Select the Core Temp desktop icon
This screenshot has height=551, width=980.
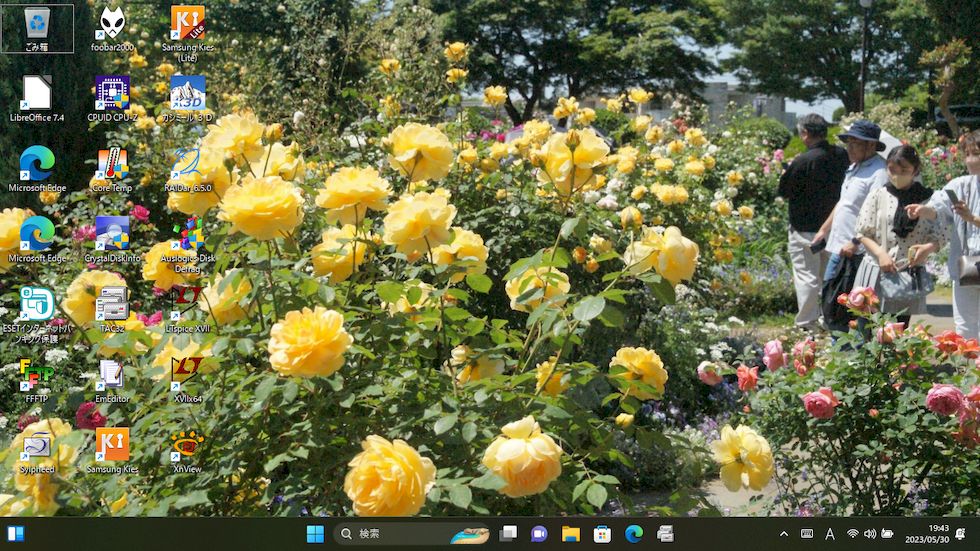tap(112, 164)
